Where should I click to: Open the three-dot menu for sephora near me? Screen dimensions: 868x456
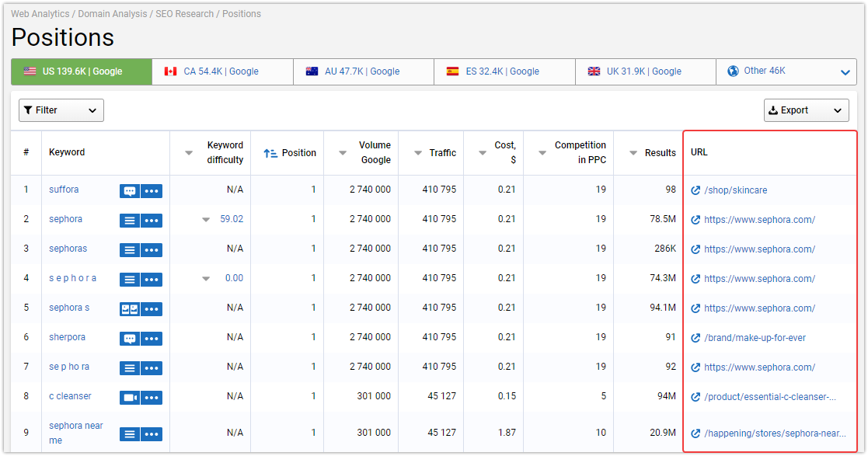pyautogui.click(x=152, y=434)
